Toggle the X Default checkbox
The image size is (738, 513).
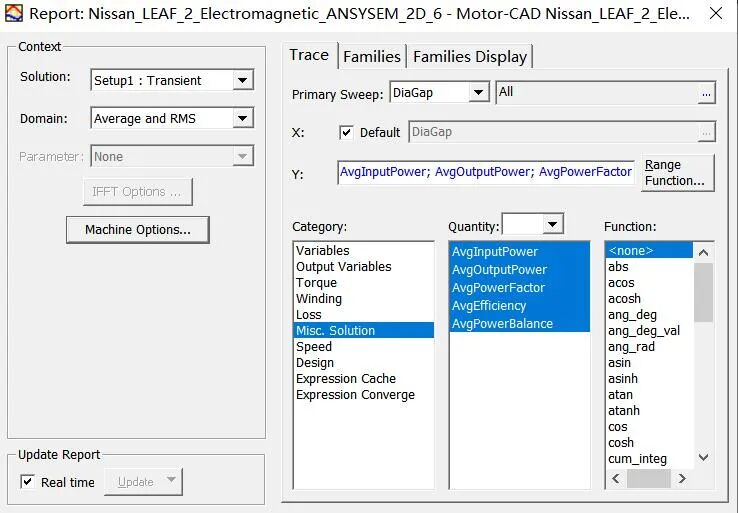[x=346, y=132]
